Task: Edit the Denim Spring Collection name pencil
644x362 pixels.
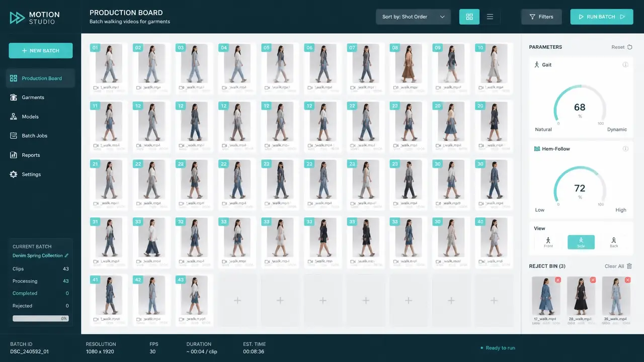Action: 66,255
